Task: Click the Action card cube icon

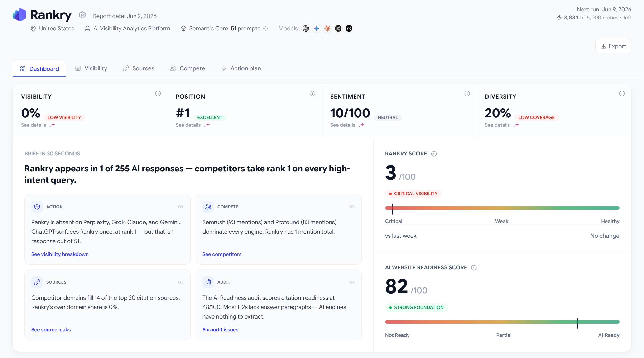Action: (x=37, y=207)
